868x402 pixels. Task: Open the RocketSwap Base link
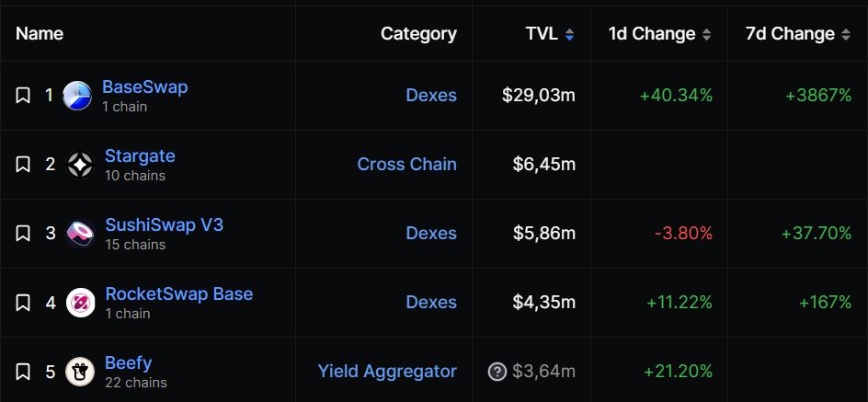(178, 293)
